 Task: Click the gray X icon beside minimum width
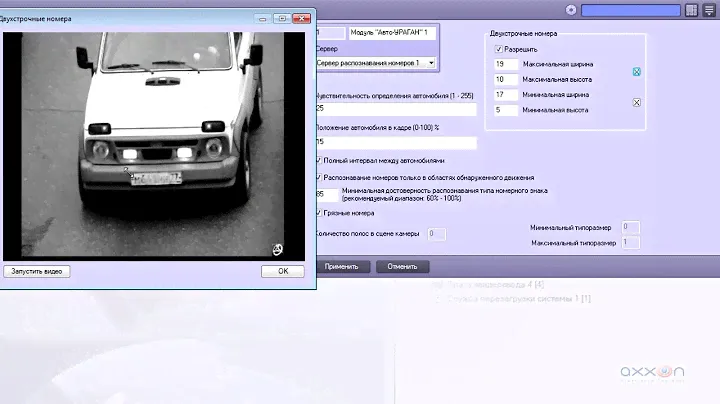(636, 102)
